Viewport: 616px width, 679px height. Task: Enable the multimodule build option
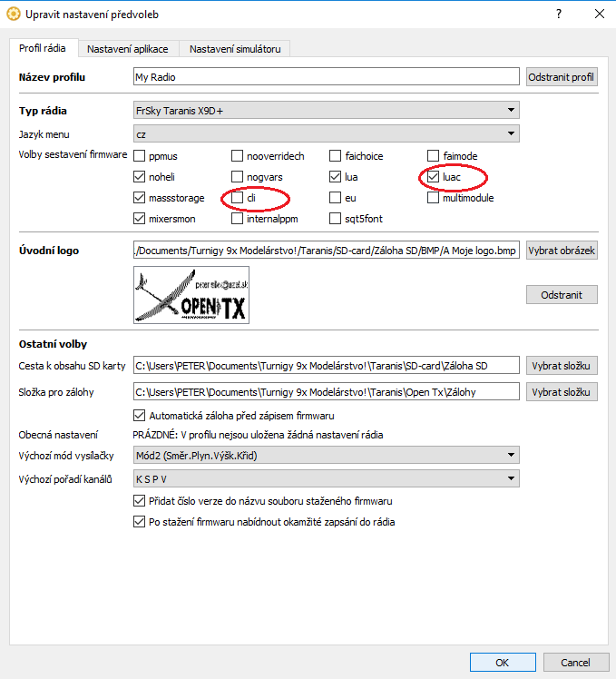[434, 197]
